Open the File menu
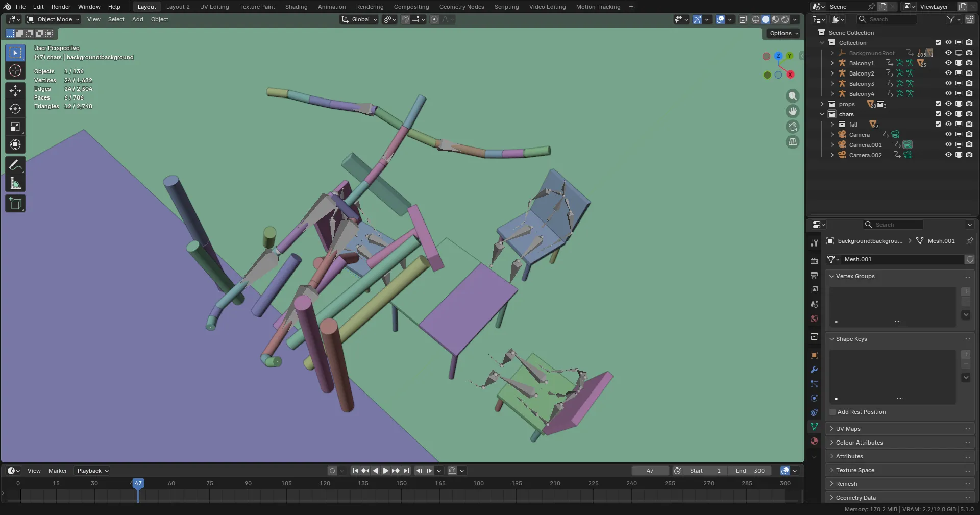 pyautogui.click(x=20, y=7)
